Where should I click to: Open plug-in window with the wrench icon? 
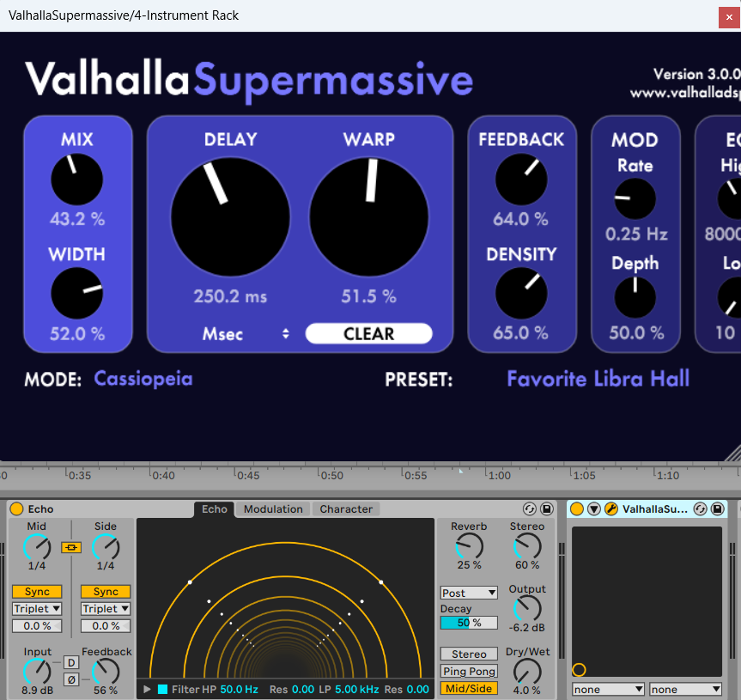click(x=611, y=508)
